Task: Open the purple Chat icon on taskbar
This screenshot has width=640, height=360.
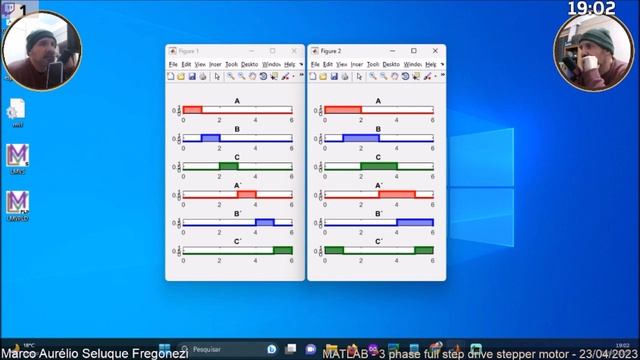Action: pyautogui.click(x=311, y=349)
